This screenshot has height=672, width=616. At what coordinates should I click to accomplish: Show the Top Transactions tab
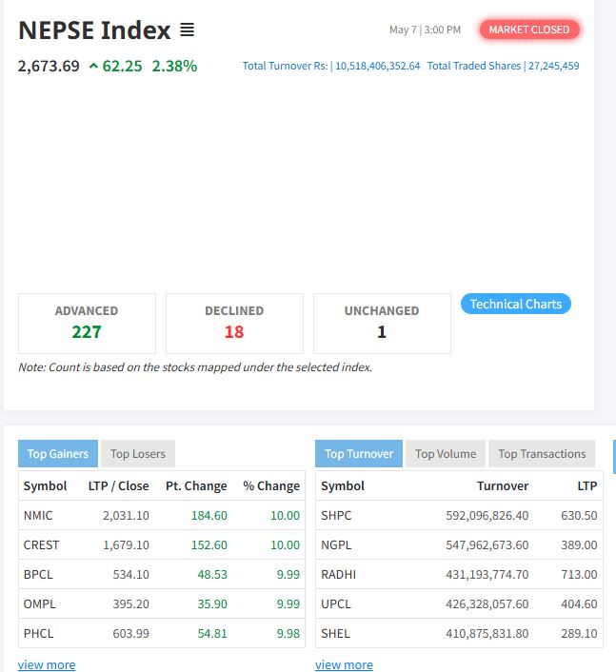point(542,453)
